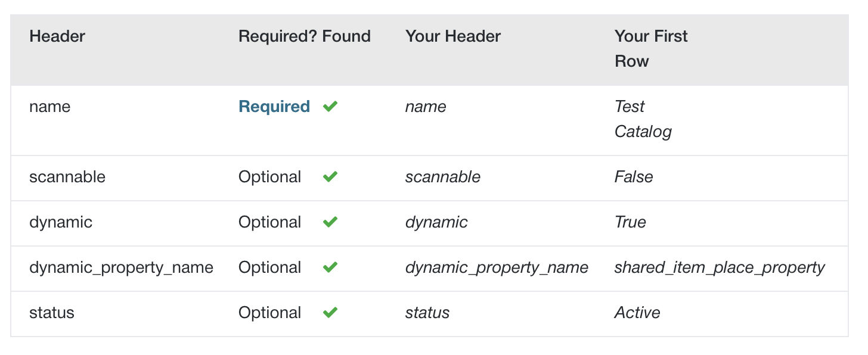Click the green checkmark in dynamic row

pyautogui.click(x=330, y=222)
